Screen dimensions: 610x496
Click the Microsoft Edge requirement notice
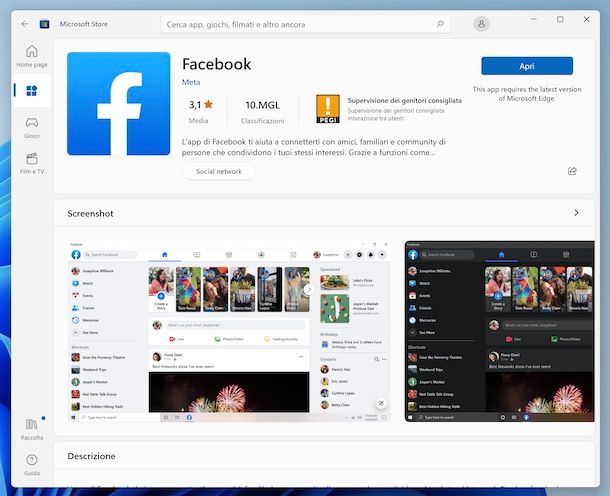tap(527, 94)
